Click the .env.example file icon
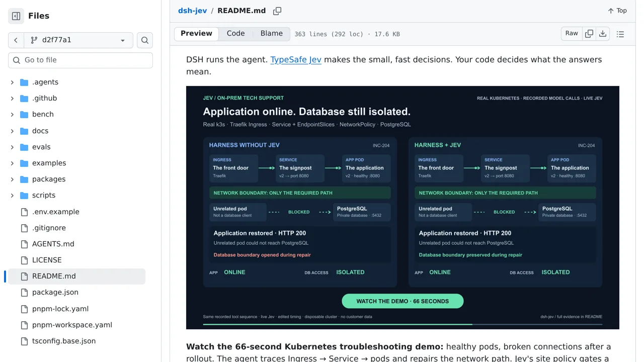644x362 pixels. tap(24, 212)
